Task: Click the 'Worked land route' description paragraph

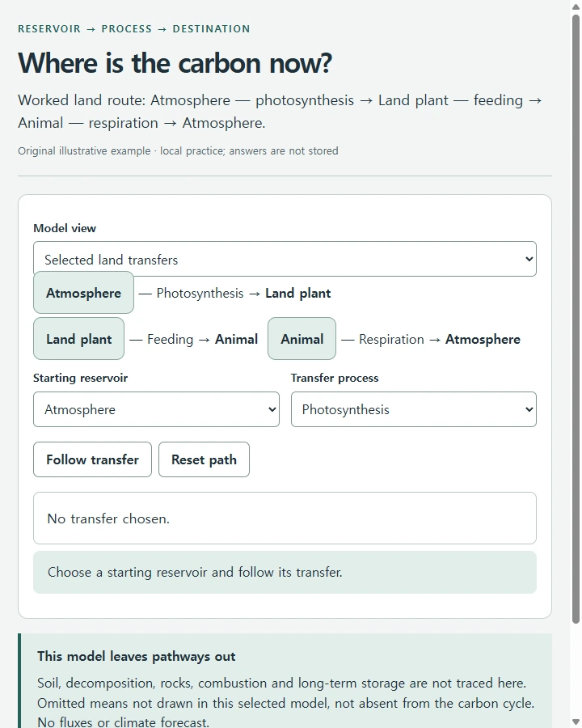Action: tap(280, 112)
